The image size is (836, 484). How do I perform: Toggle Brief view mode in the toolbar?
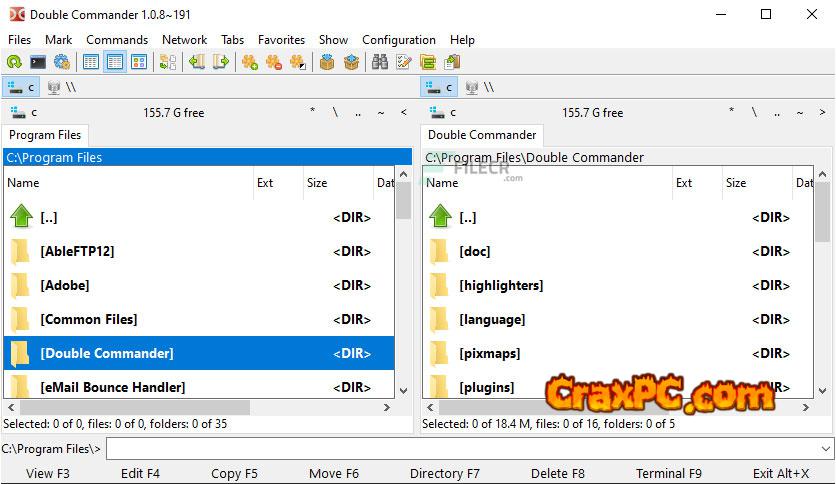(91, 62)
